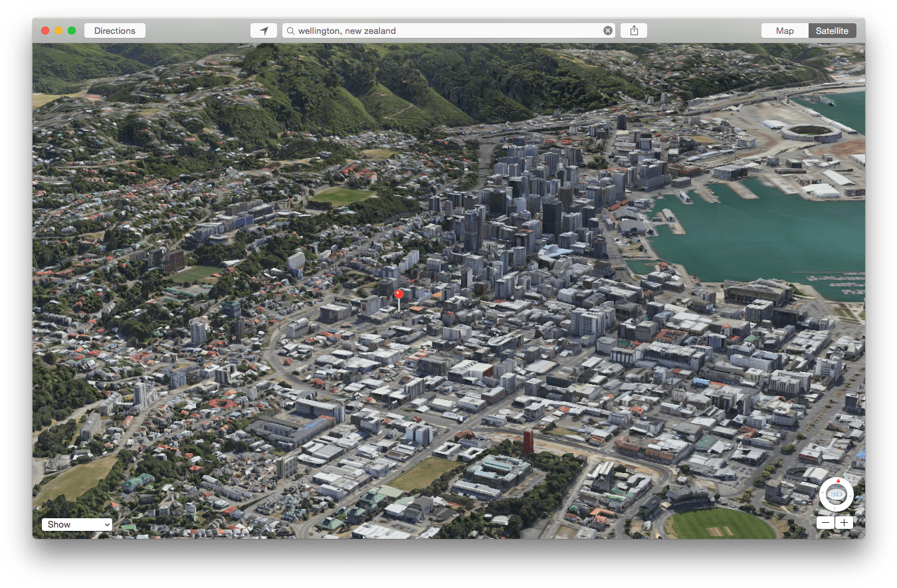Select the Satellite tab
Image resolution: width=897 pixels, height=588 pixels.
832,31
